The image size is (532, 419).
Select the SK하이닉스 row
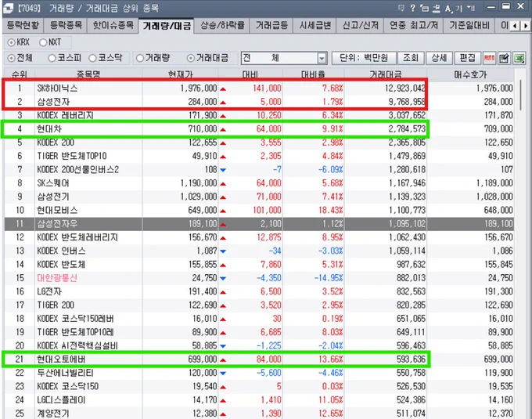pyautogui.click(x=259, y=88)
